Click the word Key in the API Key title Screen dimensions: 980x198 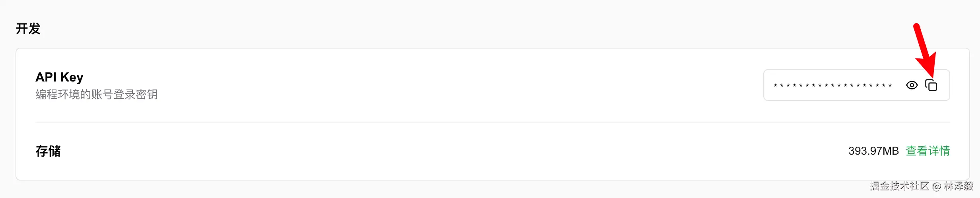[x=72, y=77]
